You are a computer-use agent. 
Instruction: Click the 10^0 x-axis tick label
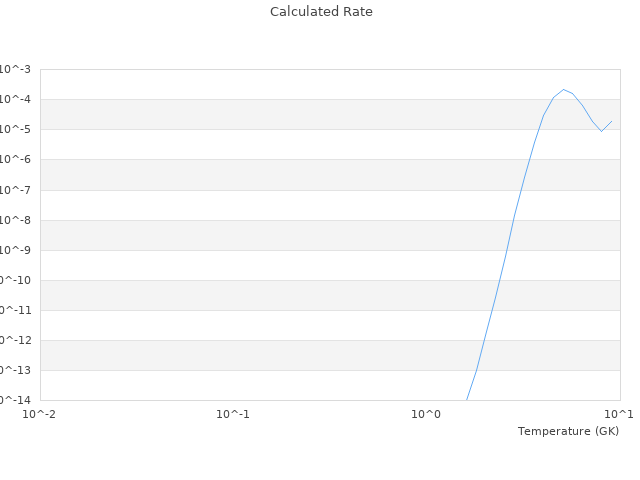click(x=427, y=414)
